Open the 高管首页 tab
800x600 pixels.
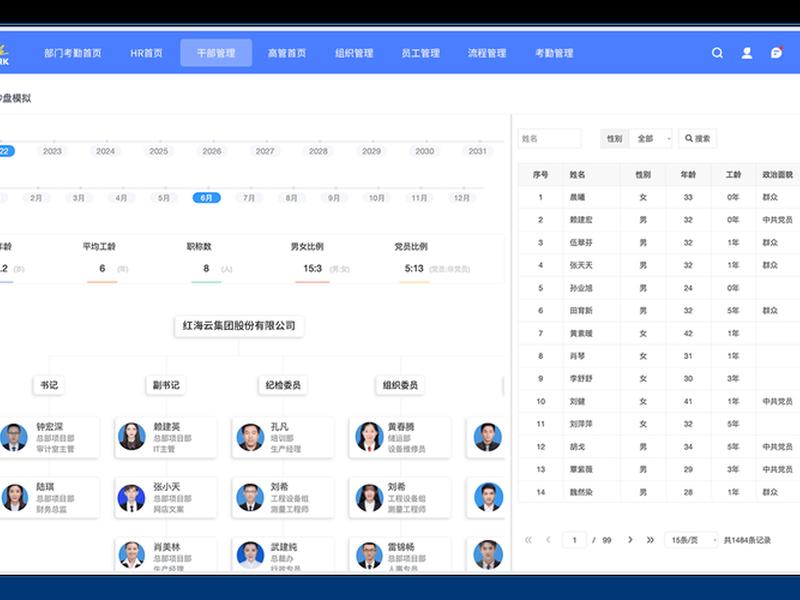[x=287, y=53]
